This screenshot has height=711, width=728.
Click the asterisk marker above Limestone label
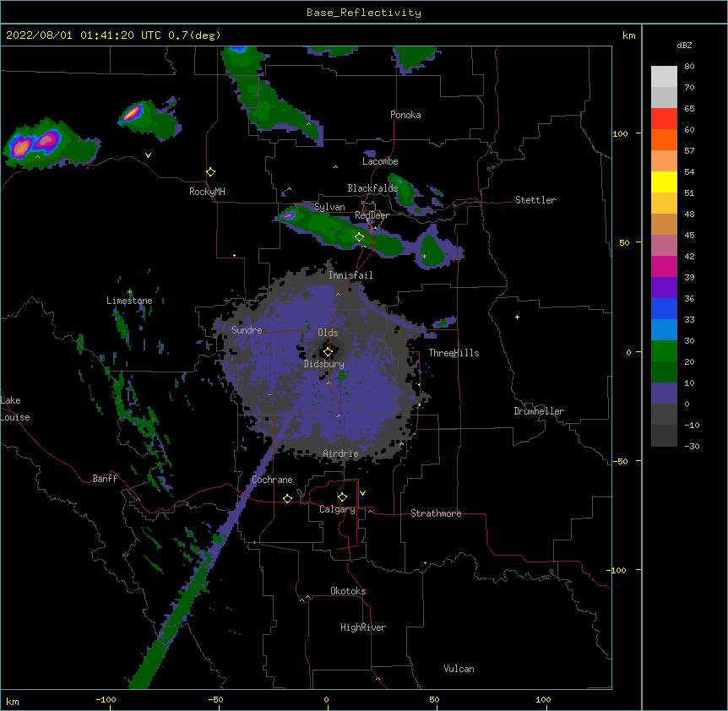coord(129,292)
